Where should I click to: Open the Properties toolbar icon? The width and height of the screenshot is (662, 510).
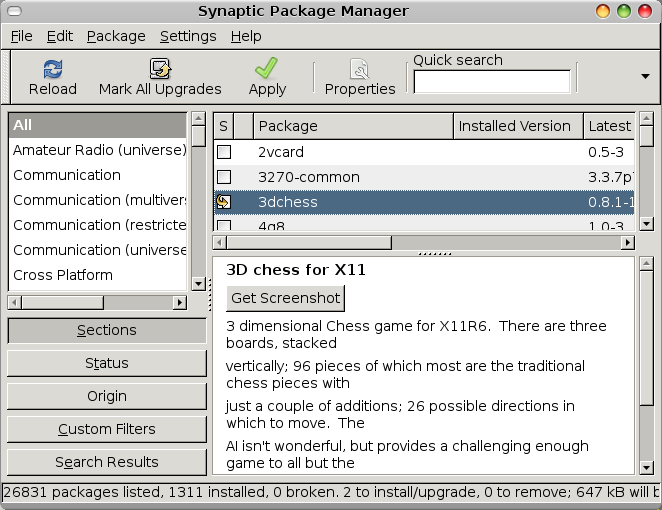[x=360, y=69]
